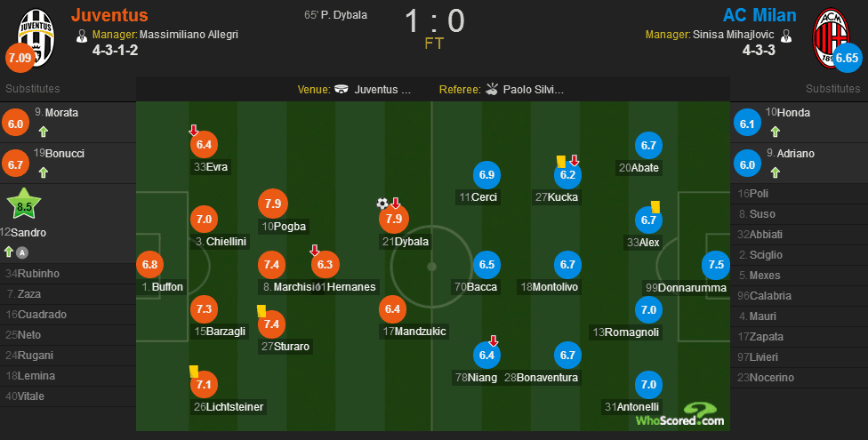This screenshot has width=868, height=440.
Task: Click the 65' P. Dybala goal entry
Action: [x=335, y=15]
